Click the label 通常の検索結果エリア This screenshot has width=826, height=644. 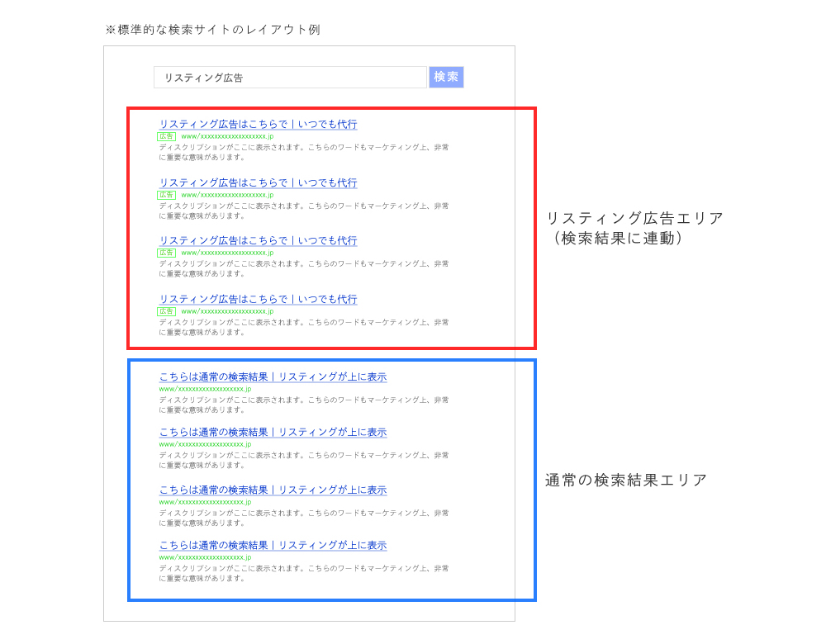[626, 481]
